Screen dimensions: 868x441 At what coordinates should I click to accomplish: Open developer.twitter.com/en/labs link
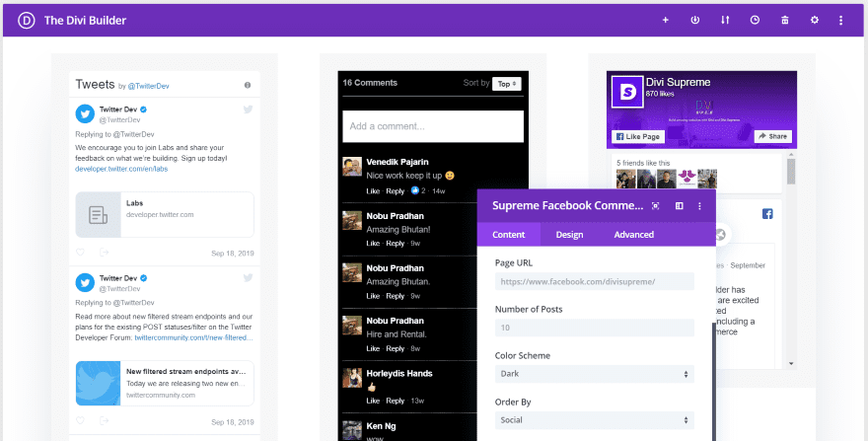point(121,169)
